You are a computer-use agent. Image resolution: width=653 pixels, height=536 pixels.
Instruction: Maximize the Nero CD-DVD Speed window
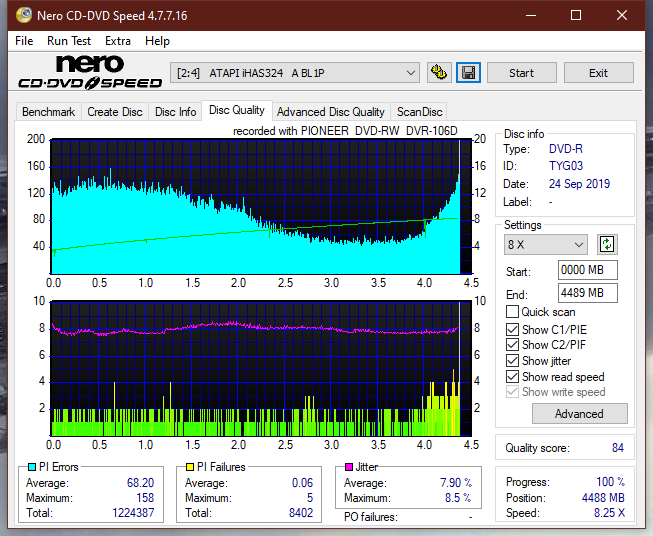pos(576,15)
